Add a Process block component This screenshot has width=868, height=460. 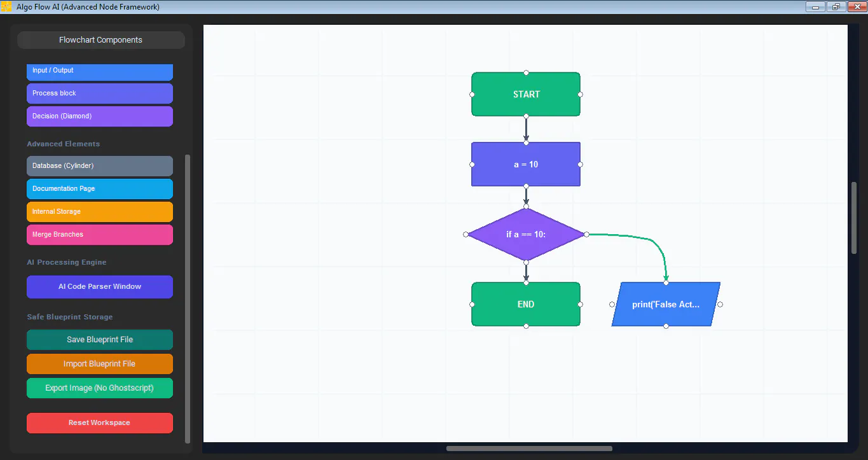(100, 94)
